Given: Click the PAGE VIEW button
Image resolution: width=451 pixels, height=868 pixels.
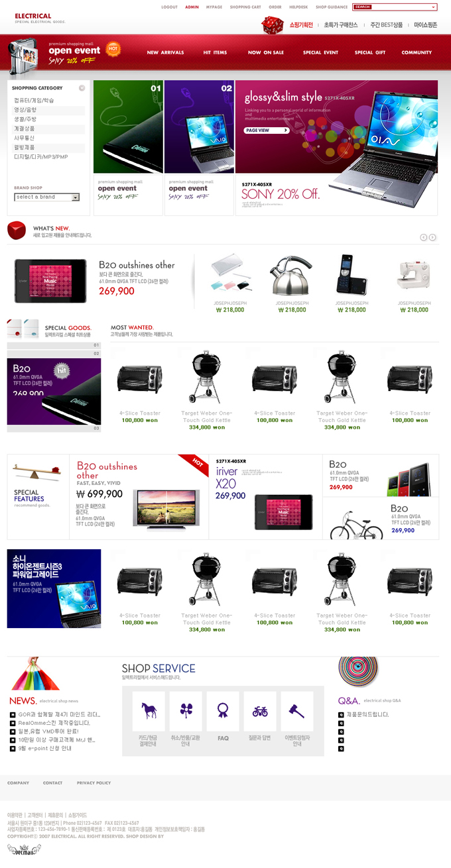Looking at the screenshot, I should pyautogui.click(x=267, y=131).
